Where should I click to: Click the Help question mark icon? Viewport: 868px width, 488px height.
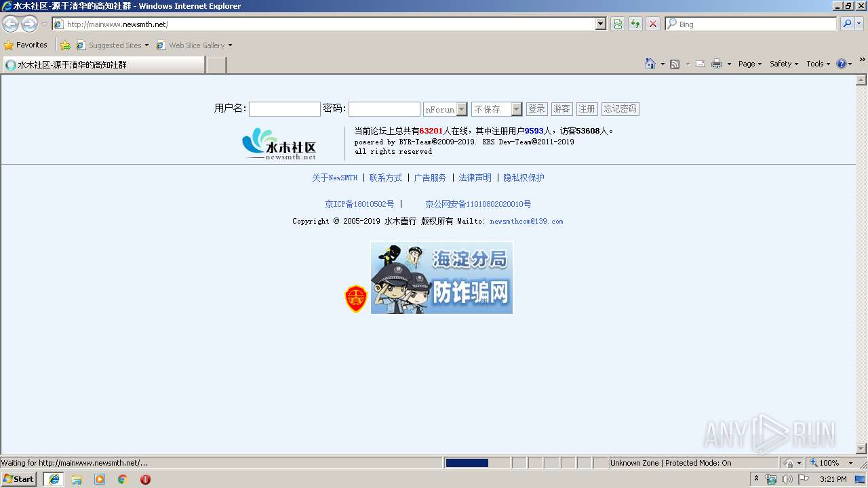[x=842, y=64]
